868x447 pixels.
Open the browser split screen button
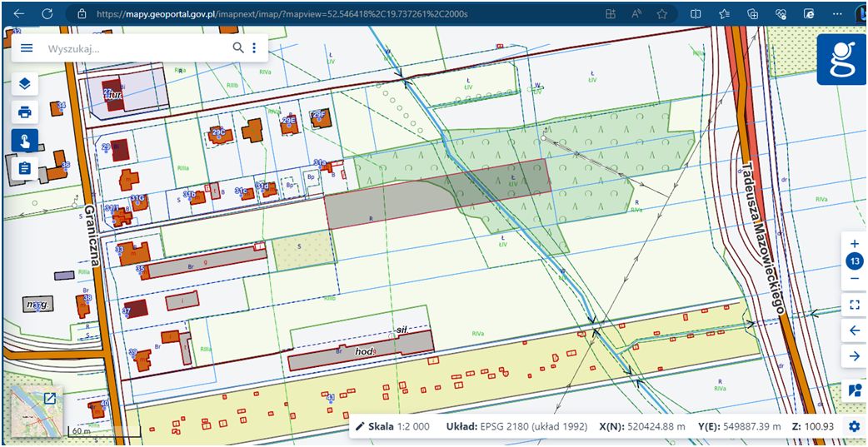pyautogui.click(x=696, y=13)
